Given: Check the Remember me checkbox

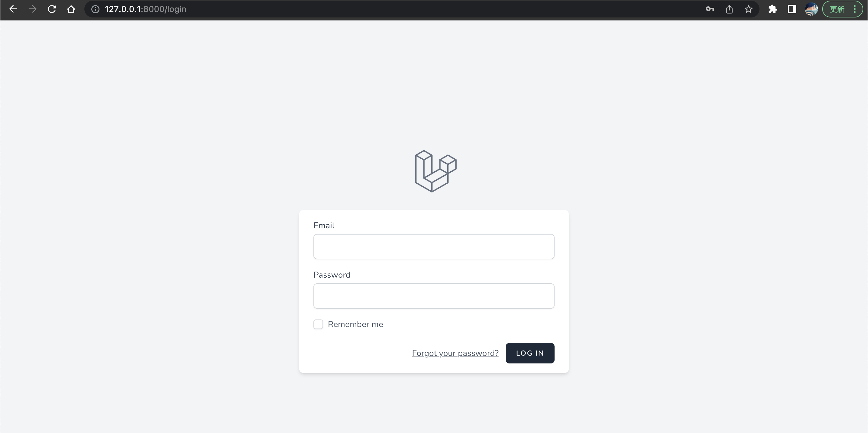Looking at the screenshot, I should 318,324.
